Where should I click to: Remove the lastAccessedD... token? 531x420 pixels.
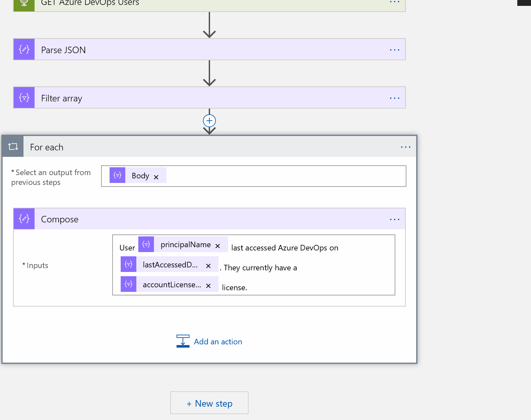pyautogui.click(x=208, y=266)
